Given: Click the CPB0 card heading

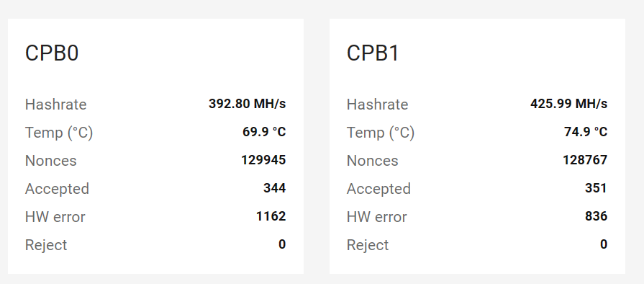Looking at the screenshot, I should (x=52, y=53).
